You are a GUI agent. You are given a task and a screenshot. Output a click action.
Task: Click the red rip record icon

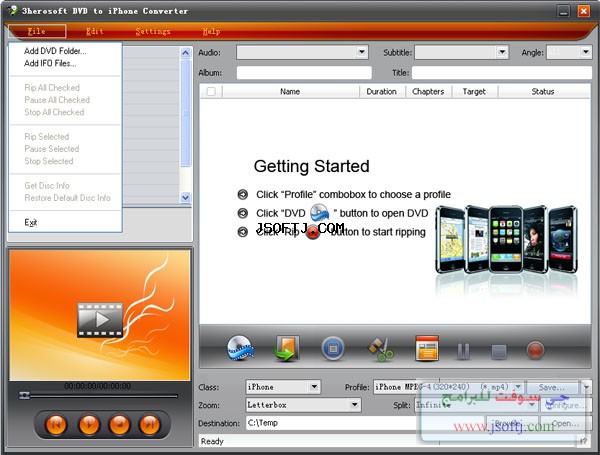535,350
